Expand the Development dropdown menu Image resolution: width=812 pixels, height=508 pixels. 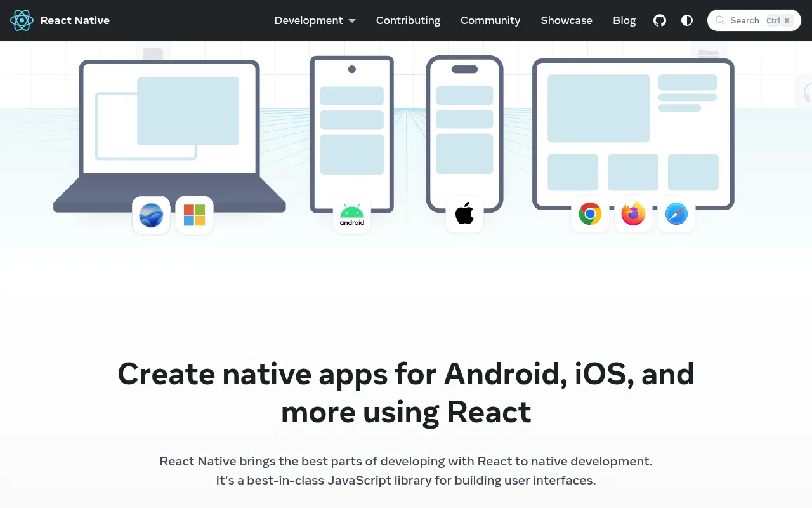[315, 20]
